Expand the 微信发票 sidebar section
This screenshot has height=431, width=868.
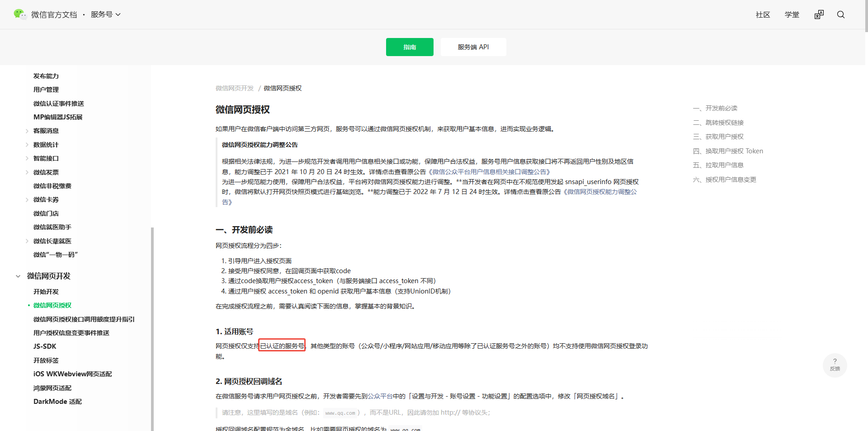27,173
